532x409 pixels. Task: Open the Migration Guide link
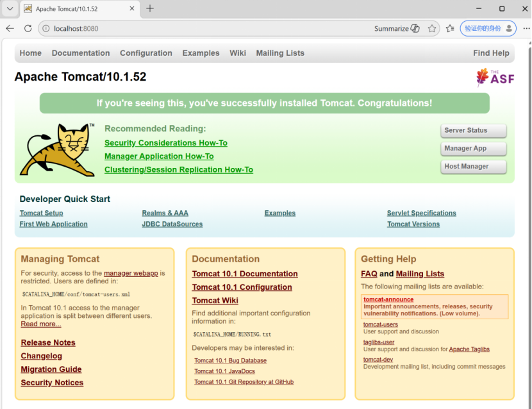(51, 369)
